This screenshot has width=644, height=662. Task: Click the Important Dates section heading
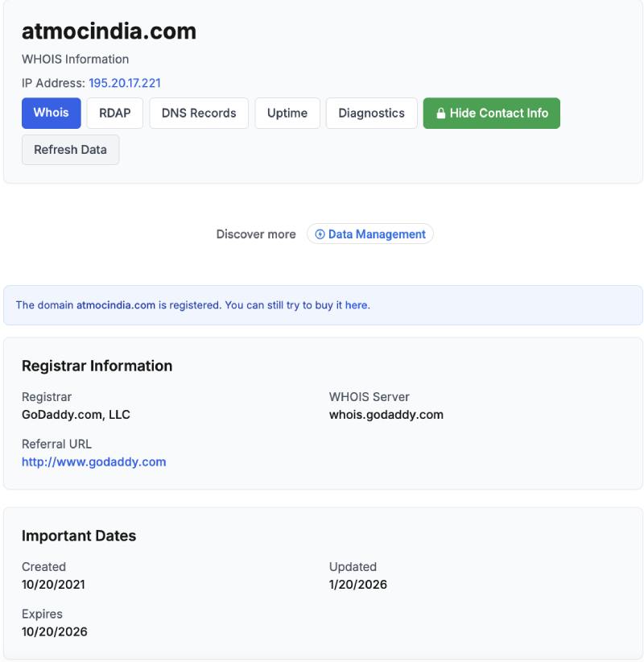(78, 536)
